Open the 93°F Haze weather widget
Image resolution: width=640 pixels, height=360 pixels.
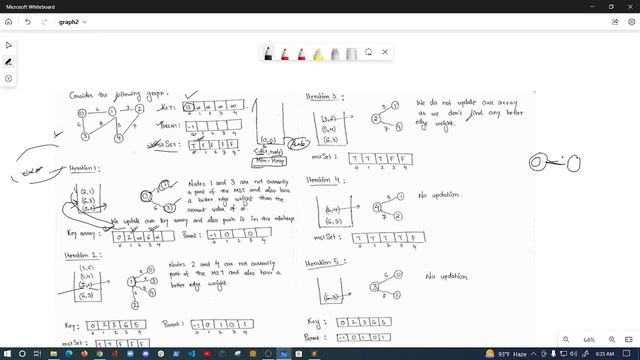tap(506, 354)
